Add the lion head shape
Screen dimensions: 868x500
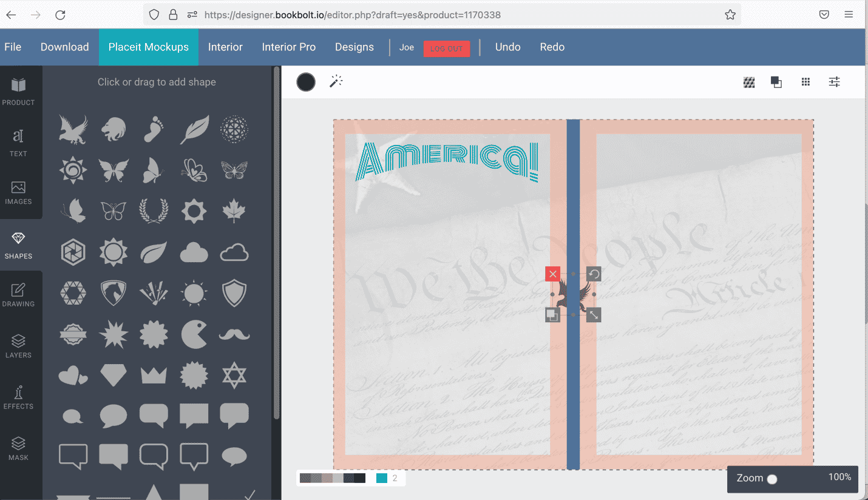coord(114,129)
